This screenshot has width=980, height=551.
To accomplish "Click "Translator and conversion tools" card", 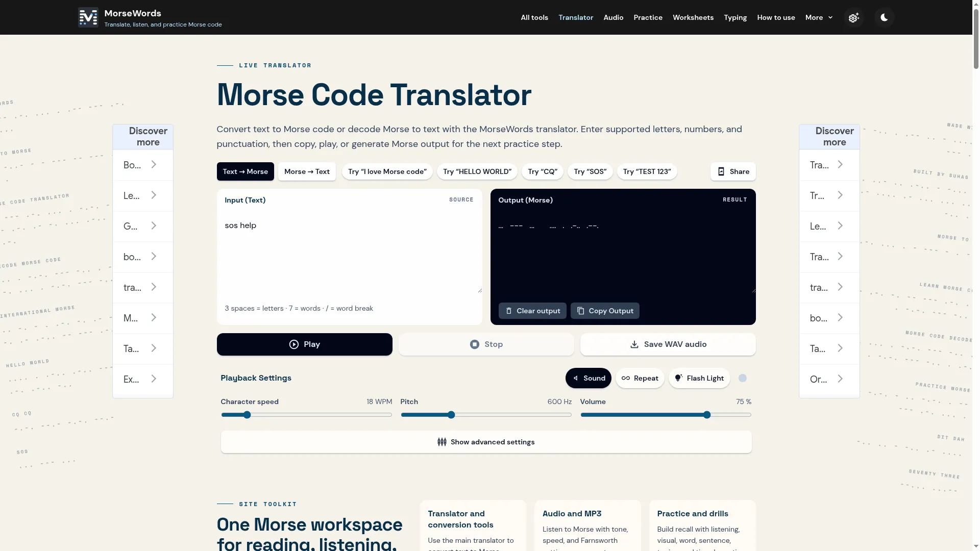I will pos(473,525).
